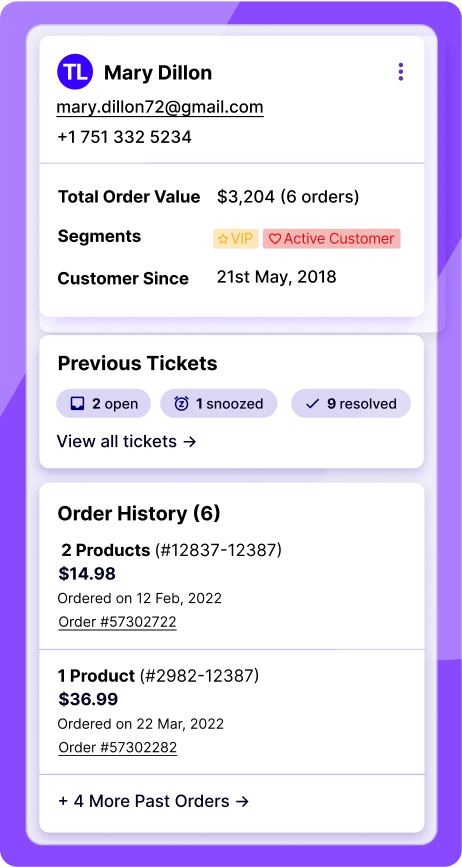Image resolution: width=462 pixels, height=867 pixels.
Task: Click the VIP segment tag
Action: point(236,239)
